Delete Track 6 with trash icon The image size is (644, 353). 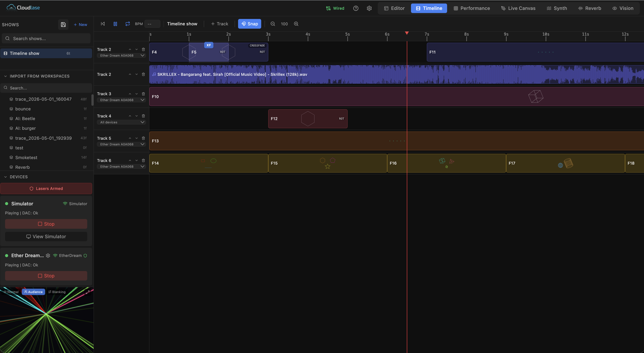tap(143, 161)
